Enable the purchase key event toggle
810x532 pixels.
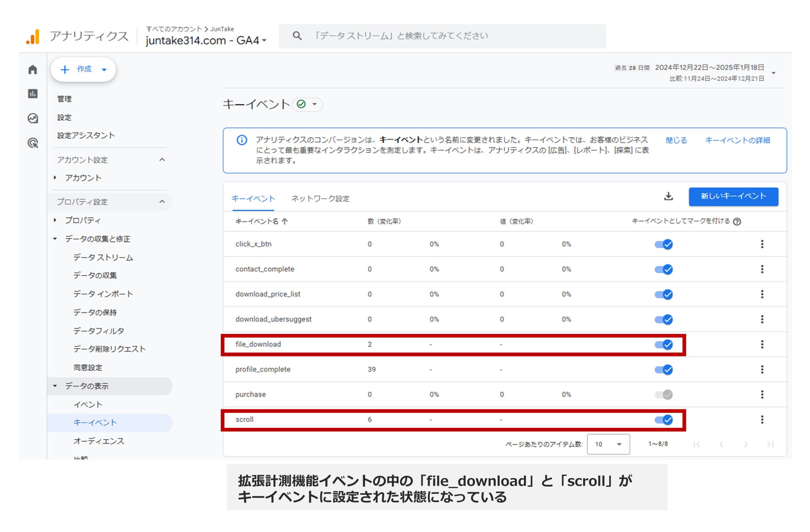click(x=663, y=394)
